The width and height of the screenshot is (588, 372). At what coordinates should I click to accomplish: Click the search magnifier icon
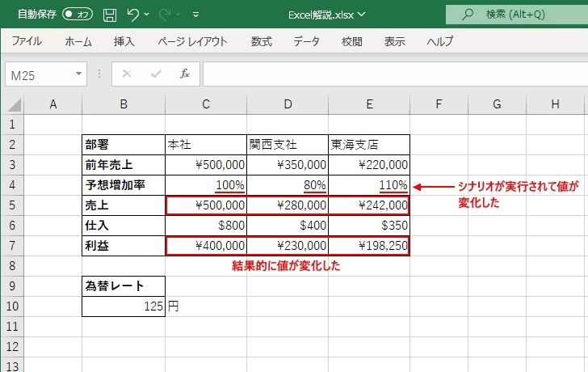[x=467, y=15]
